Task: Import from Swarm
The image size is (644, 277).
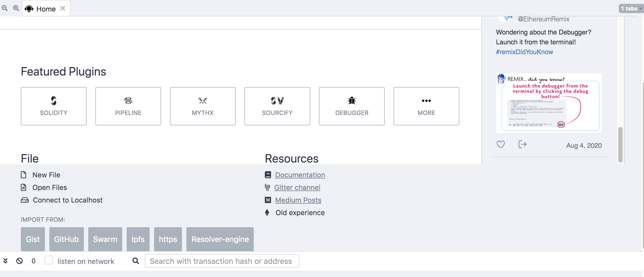Action: (x=105, y=239)
